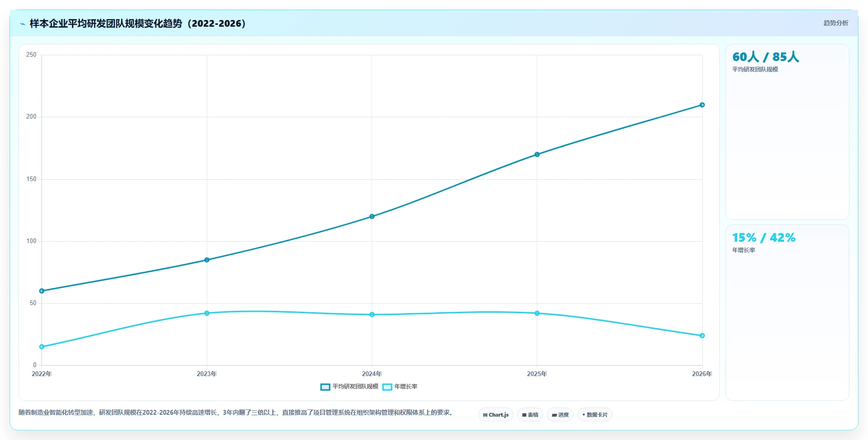Click the 100 y-axis label
The image size is (868, 440).
pyautogui.click(x=31, y=241)
